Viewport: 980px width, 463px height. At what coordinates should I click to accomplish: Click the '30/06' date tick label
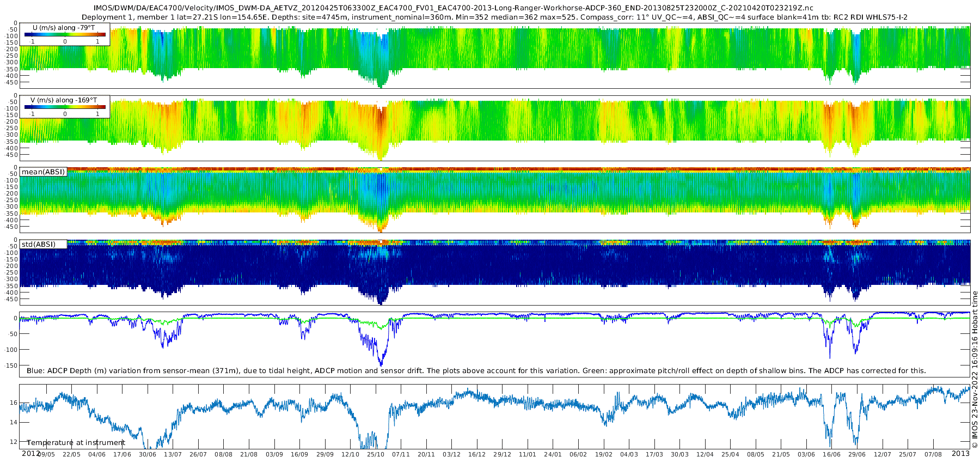148,454
